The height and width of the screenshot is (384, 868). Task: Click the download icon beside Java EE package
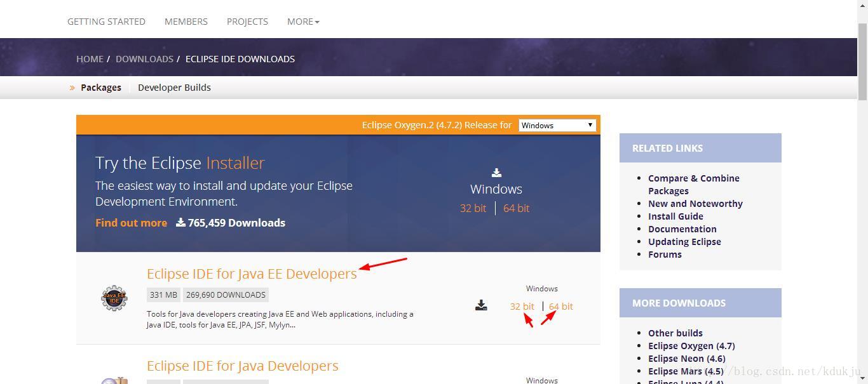(x=481, y=305)
